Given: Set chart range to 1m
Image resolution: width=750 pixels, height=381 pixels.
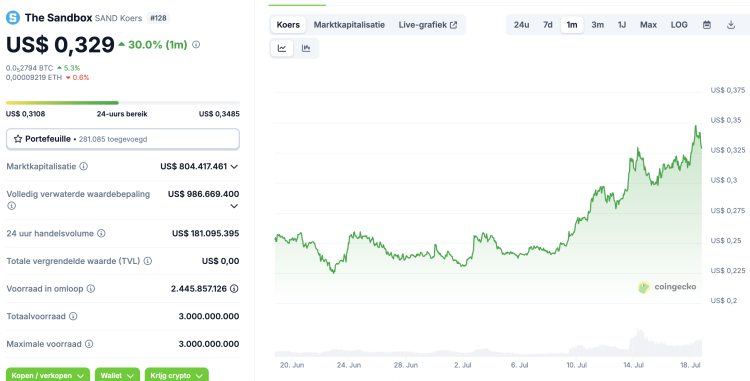Looking at the screenshot, I should pos(572,25).
